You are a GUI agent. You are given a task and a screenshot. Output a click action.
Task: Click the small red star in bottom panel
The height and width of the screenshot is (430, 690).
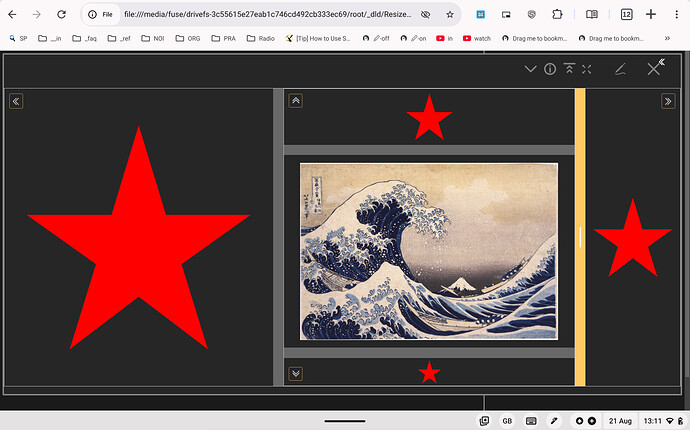click(x=429, y=372)
